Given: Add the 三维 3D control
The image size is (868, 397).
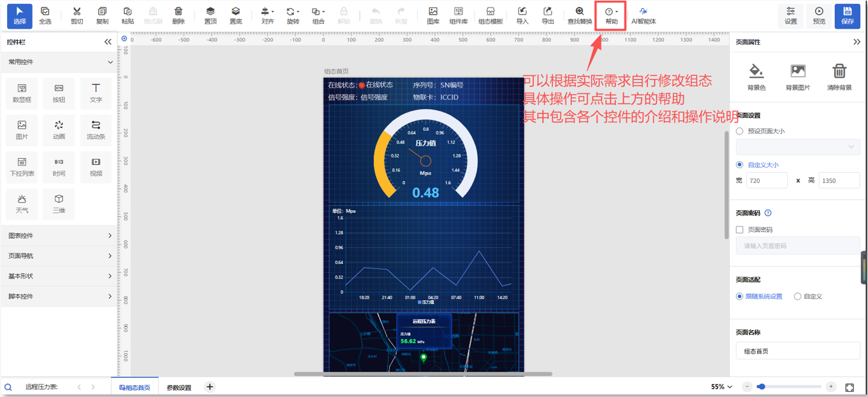Looking at the screenshot, I should pyautogui.click(x=59, y=204).
